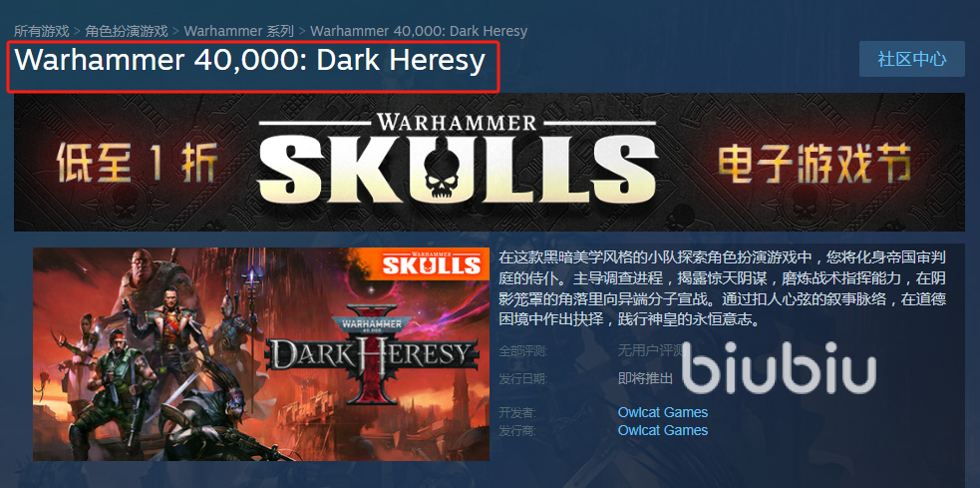Click the Dark Heresy logo in the artwork

(x=375, y=353)
